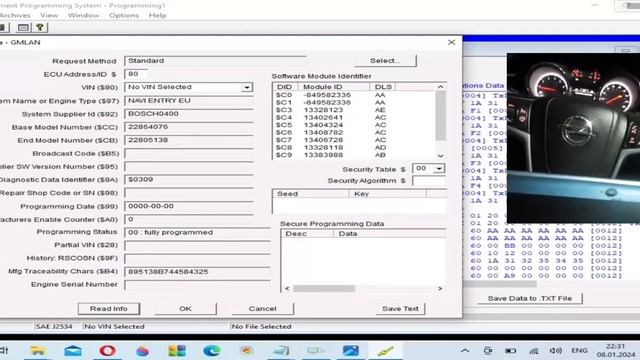This screenshot has height=360, width=640.
Task: Open the View menu
Action: (49, 15)
